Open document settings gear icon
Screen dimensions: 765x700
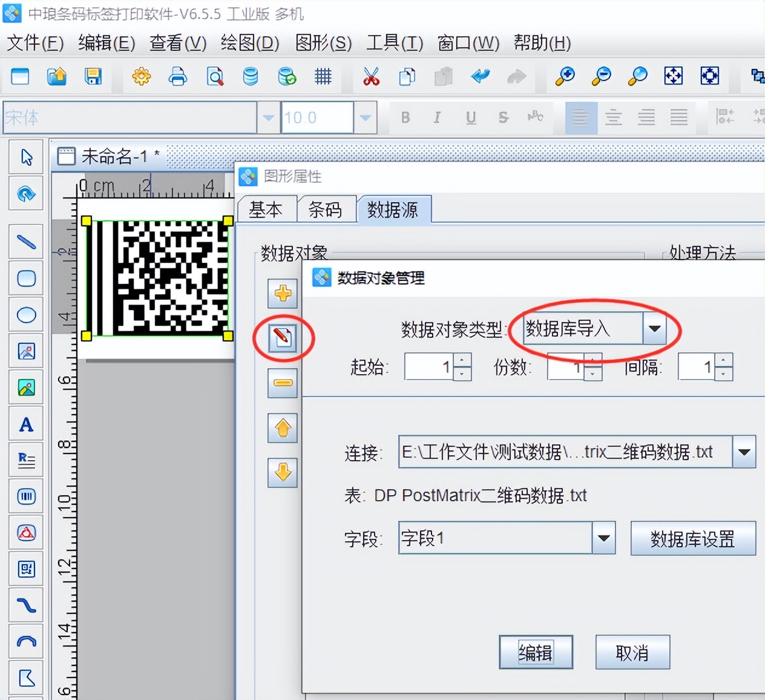click(142, 76)
